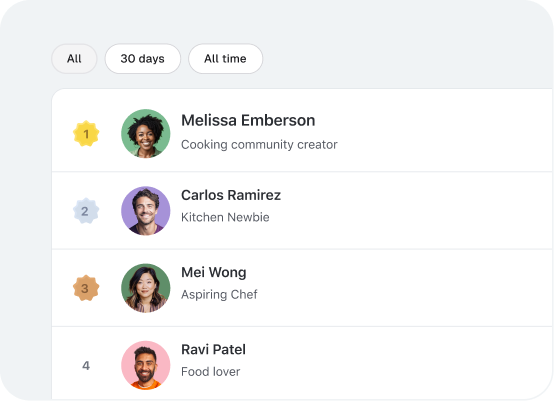Viewport: 554px width, 401px height.
Task: Switch to the All time filter
Action: pyautogui.click(x=225, y=59)
